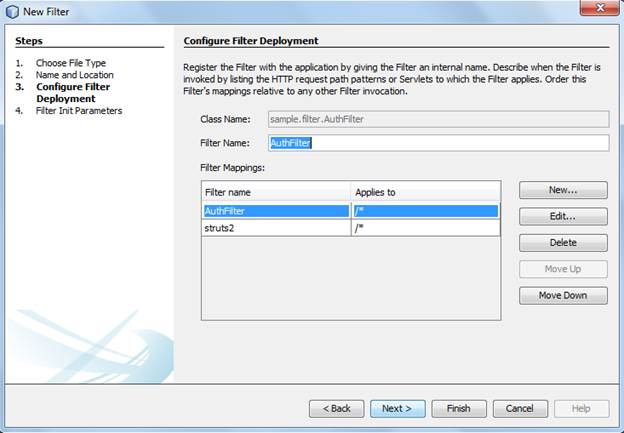Move the selected mapping down
624x433 pixels.
tap(563, 296)
